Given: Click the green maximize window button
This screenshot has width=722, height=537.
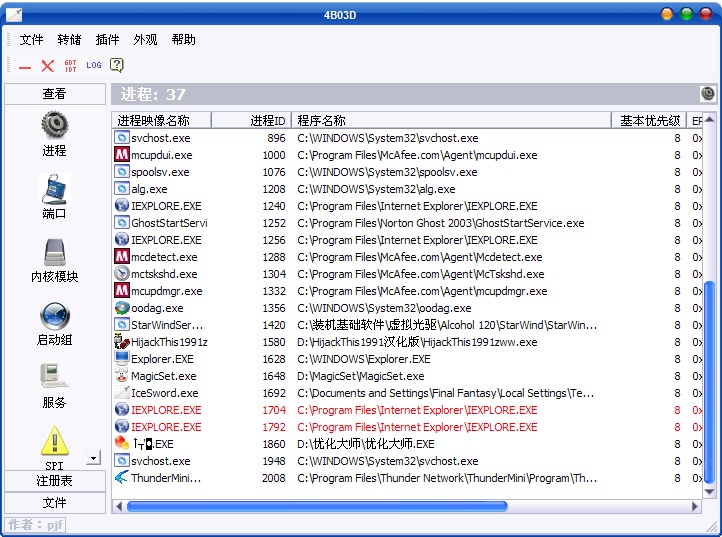Looking at the screenshot, I should coord(687,14).
